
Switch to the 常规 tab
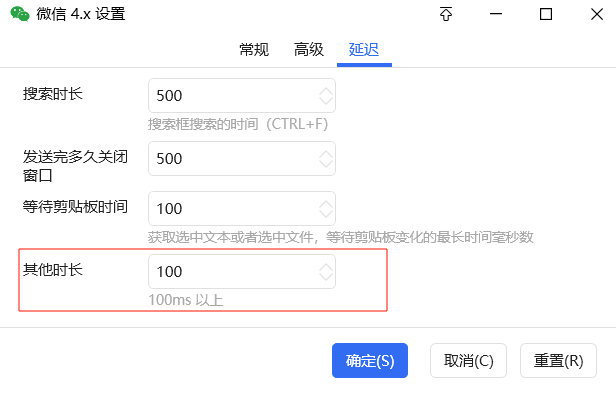[254, 50]
